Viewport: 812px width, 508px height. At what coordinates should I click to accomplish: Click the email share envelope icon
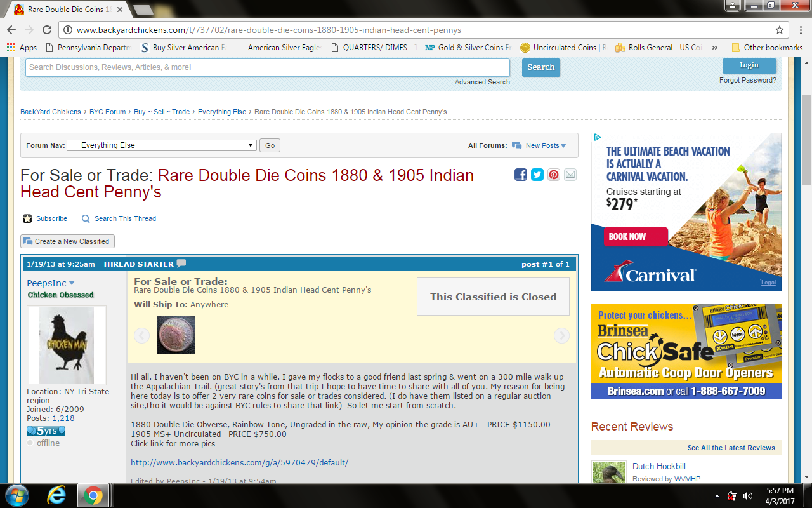coord(570,175)
